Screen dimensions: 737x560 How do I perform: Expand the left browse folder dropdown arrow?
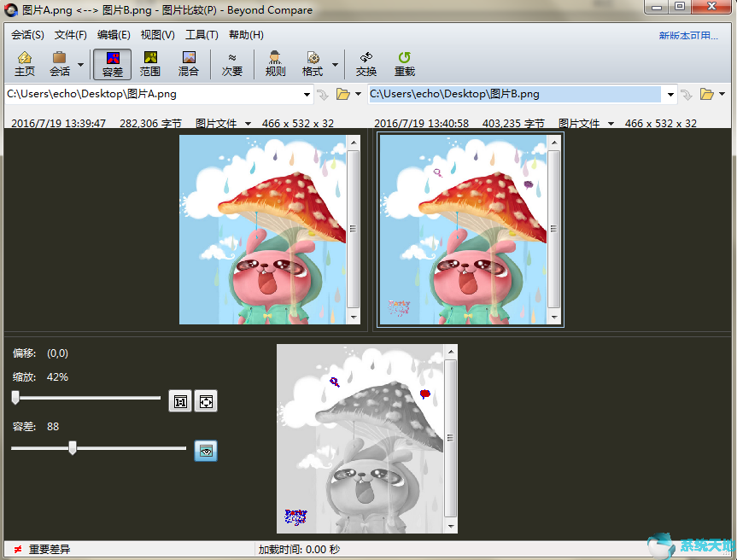(x=358, y=95)
